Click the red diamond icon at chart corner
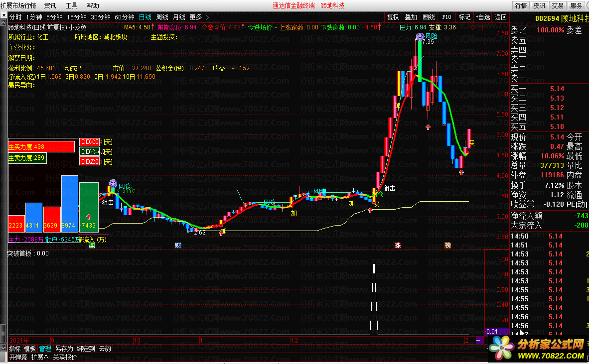Screen dimensions: 589x364 tap(472, 27)
